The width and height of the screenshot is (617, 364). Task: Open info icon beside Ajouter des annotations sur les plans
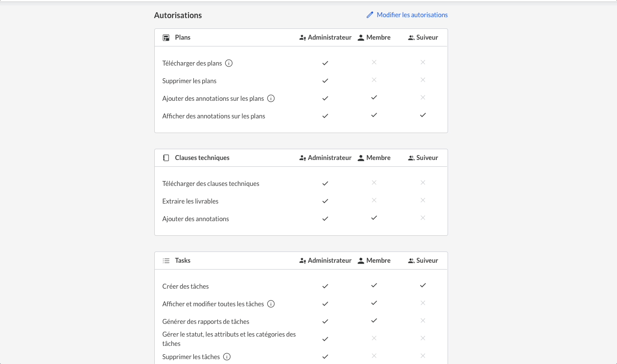coord(271,98)
